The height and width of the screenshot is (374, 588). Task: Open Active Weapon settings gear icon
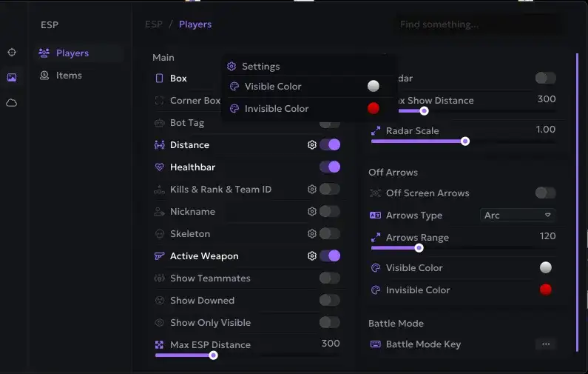pos(312,256)
